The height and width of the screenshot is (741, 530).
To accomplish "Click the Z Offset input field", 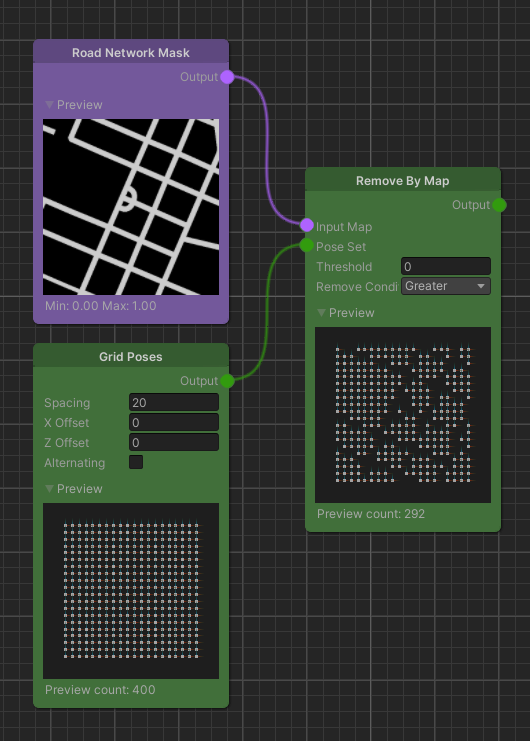I will tap(174, 442).
